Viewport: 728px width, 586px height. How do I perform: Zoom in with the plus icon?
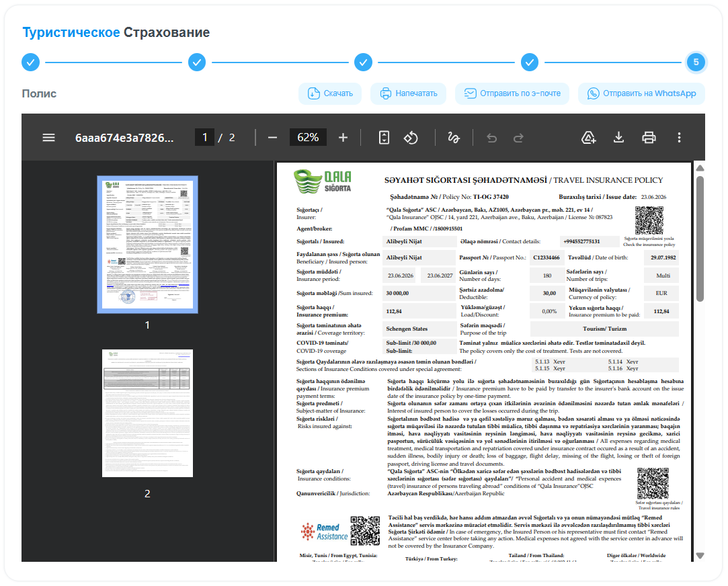pyautogui.click(x=343, y=138)
